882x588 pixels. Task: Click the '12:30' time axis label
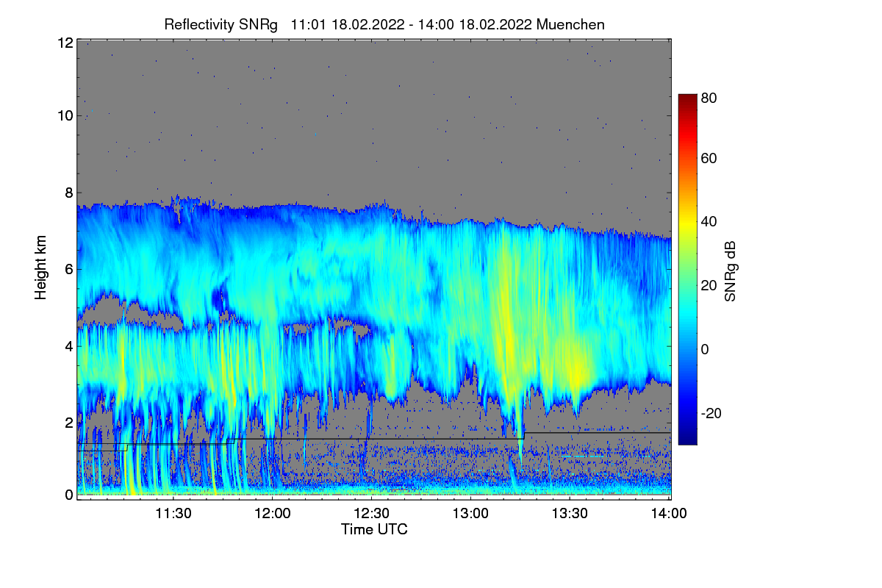coord(372,513)
